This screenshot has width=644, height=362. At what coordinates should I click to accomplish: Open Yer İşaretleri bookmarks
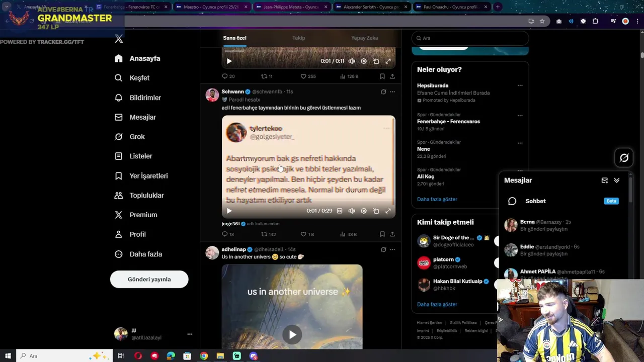(141, 176)
